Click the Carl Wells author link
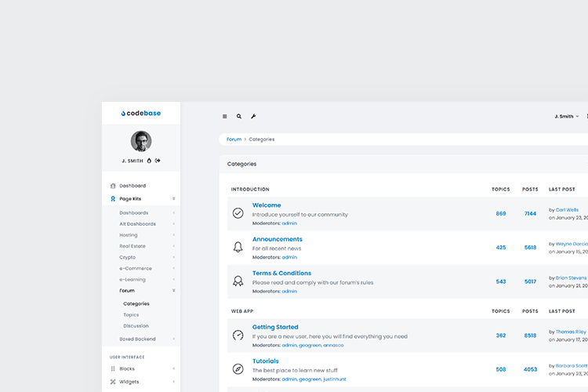588x392 pixels. [567, 209]
